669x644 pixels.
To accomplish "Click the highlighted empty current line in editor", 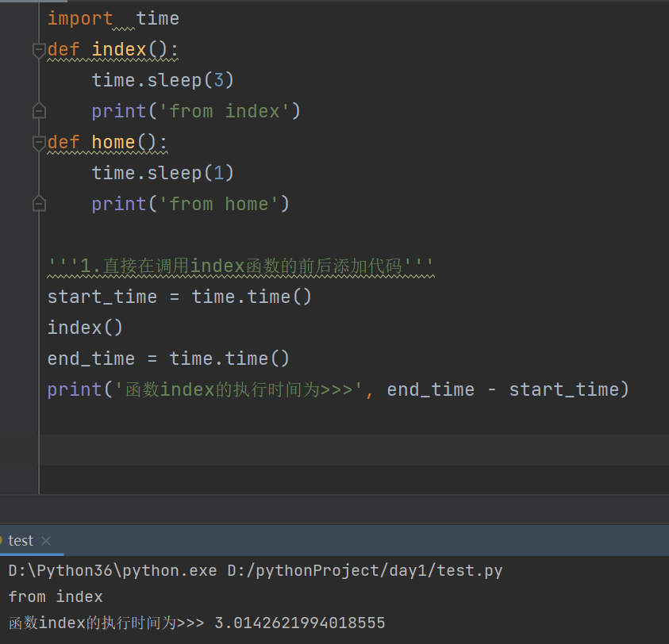I will point(354,450).
